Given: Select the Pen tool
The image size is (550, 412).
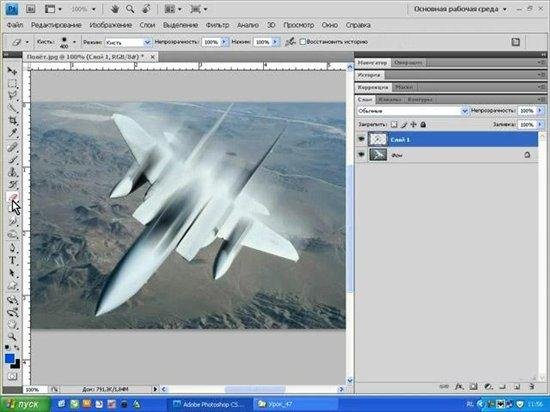Looking at the screenshot, I should [12, 248].
